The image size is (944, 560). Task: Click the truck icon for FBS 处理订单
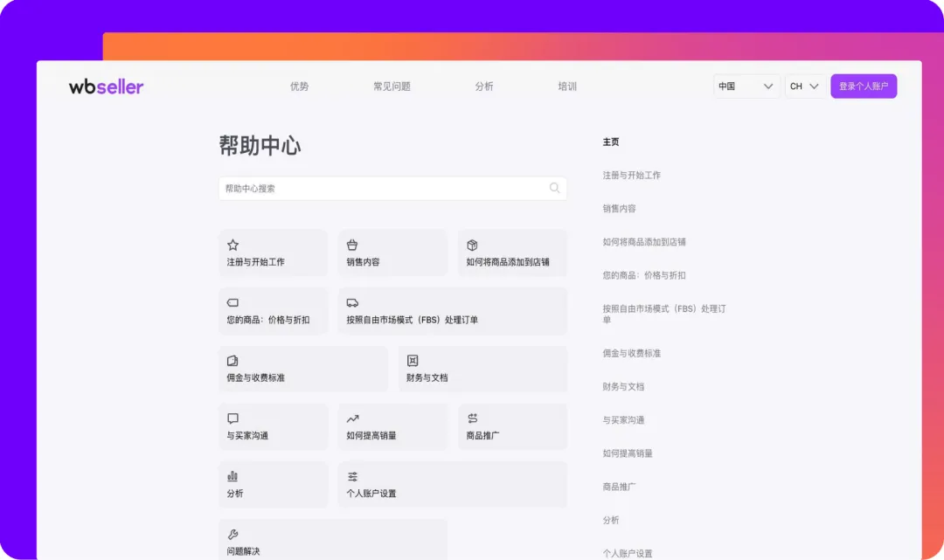tap(352, 303)
